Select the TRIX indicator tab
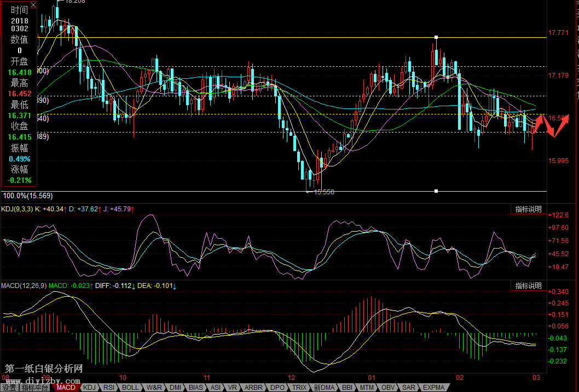Viewport: 579px width, 392px height. [x=299, y=388]
